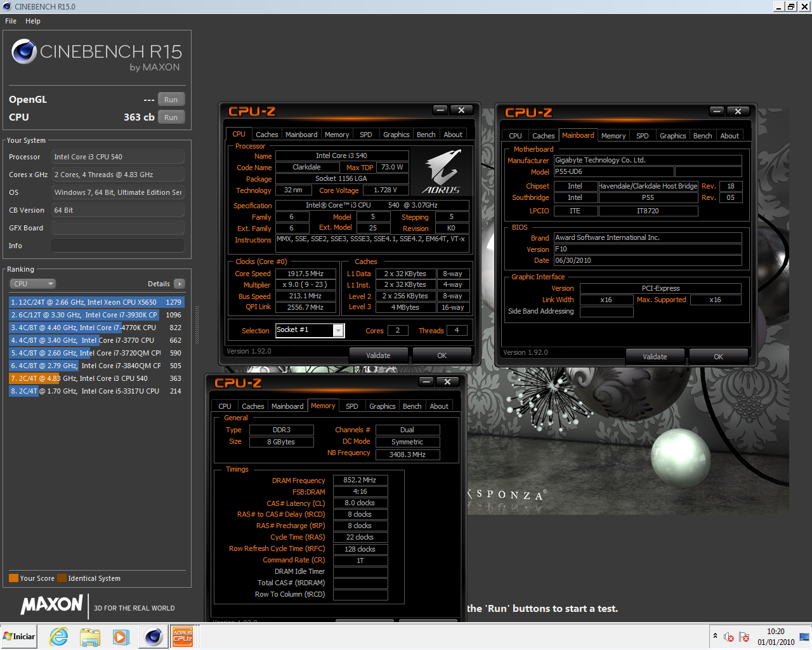The width and height of the screenshot is (812, 650).
Task: Open the File menu in Cinebench
Action: pos(11,21)
